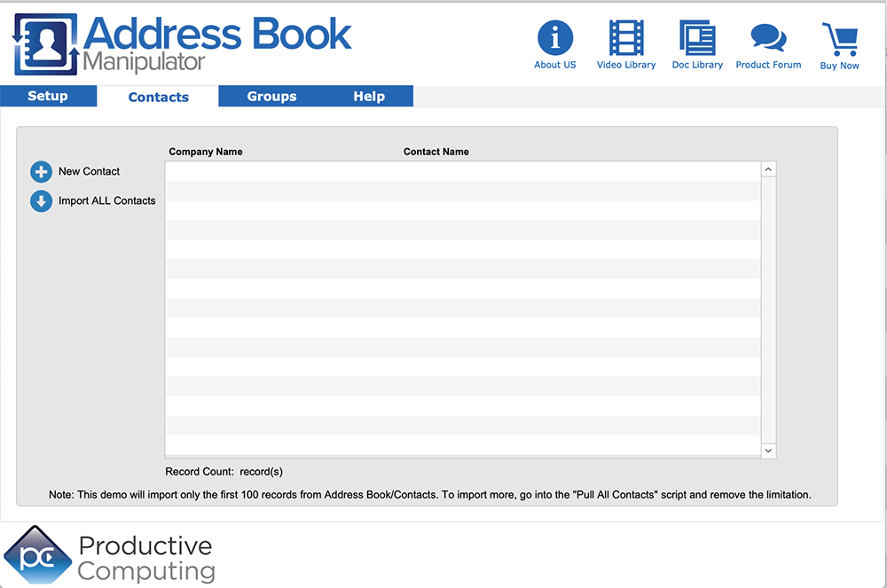Click the Import ALL Contacts arrow icon
The height and width of the screenshot is (588, 887).
(41, 201)
